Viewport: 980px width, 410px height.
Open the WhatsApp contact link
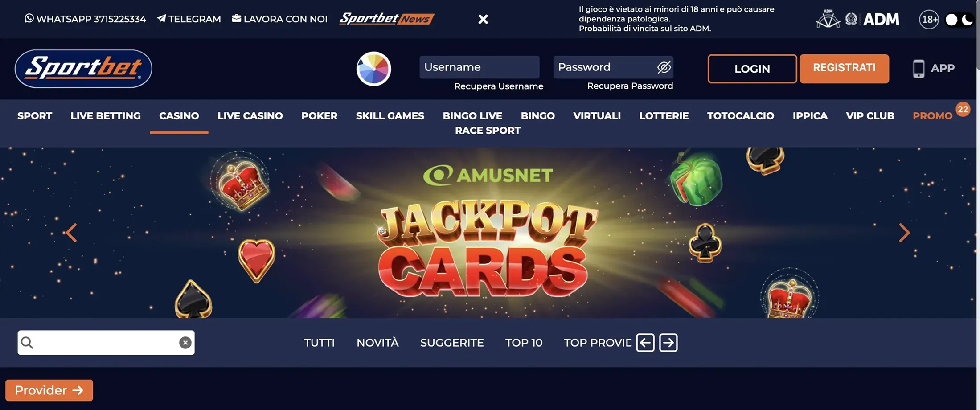(85, 19)
